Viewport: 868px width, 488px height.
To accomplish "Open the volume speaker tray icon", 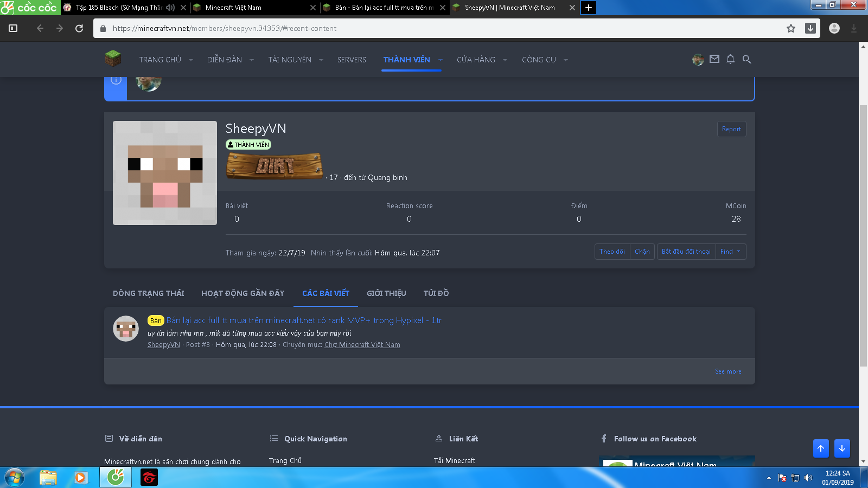I will [x=808, y=478].
